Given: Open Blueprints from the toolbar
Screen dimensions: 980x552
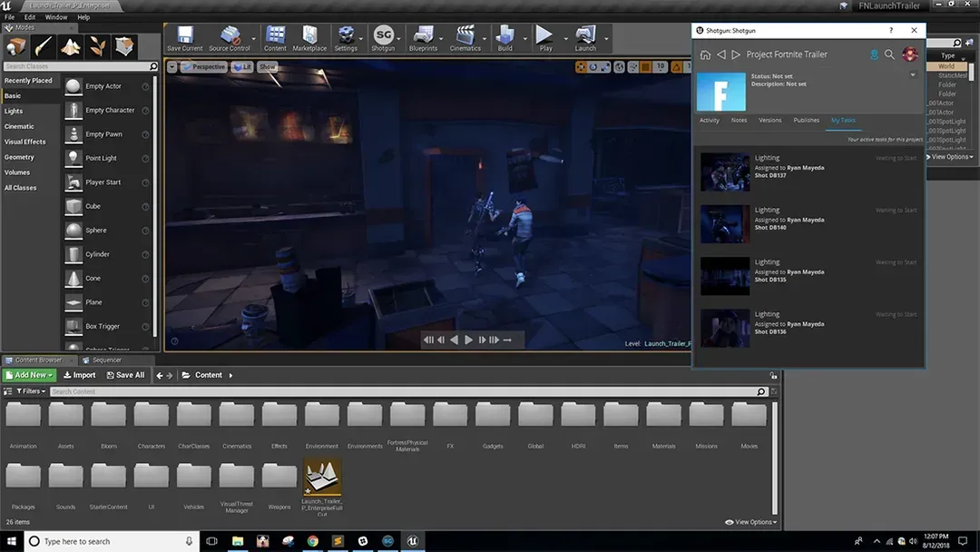Looking at the screenshot, I should click(423, 37).
